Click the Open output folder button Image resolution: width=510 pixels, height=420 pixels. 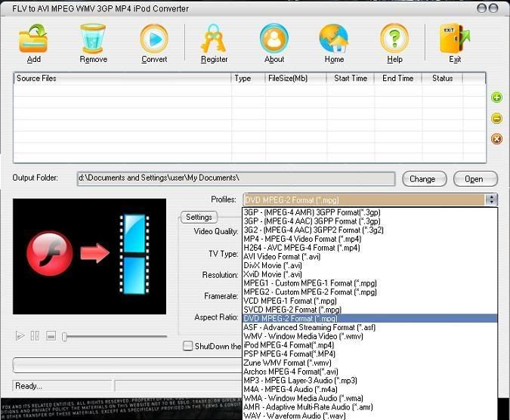click(x=475, y=179)
